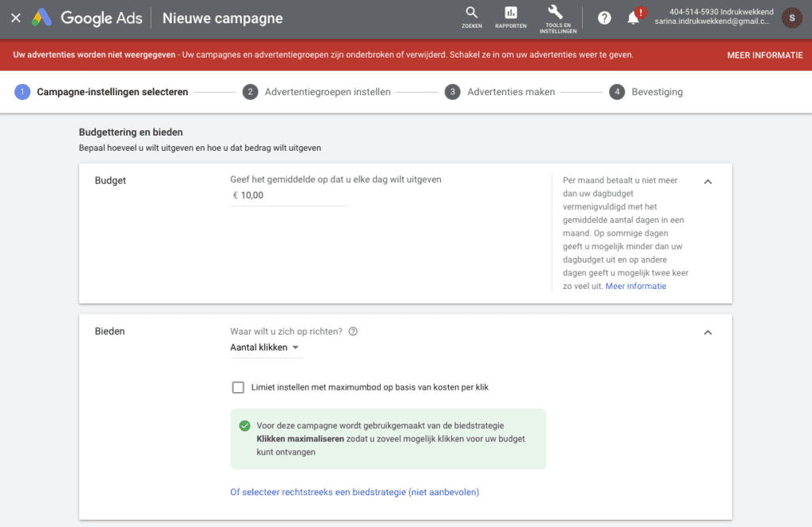Open the Rapporten reports icon

click(x=511, y=17)
